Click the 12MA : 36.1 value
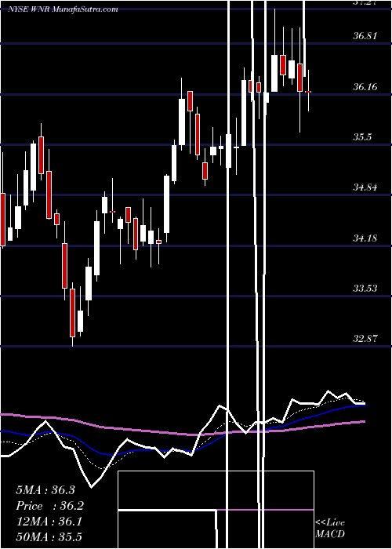This screenshot has width=392, height=549. coord(49,522)
